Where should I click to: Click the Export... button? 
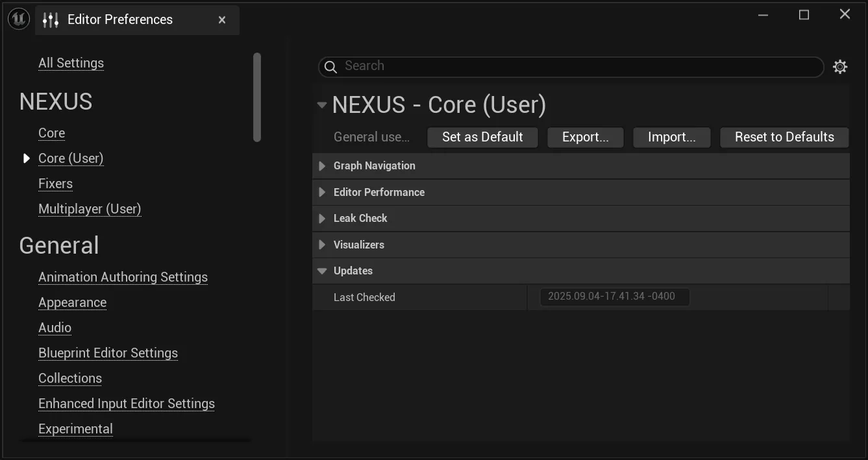point(585,137)
